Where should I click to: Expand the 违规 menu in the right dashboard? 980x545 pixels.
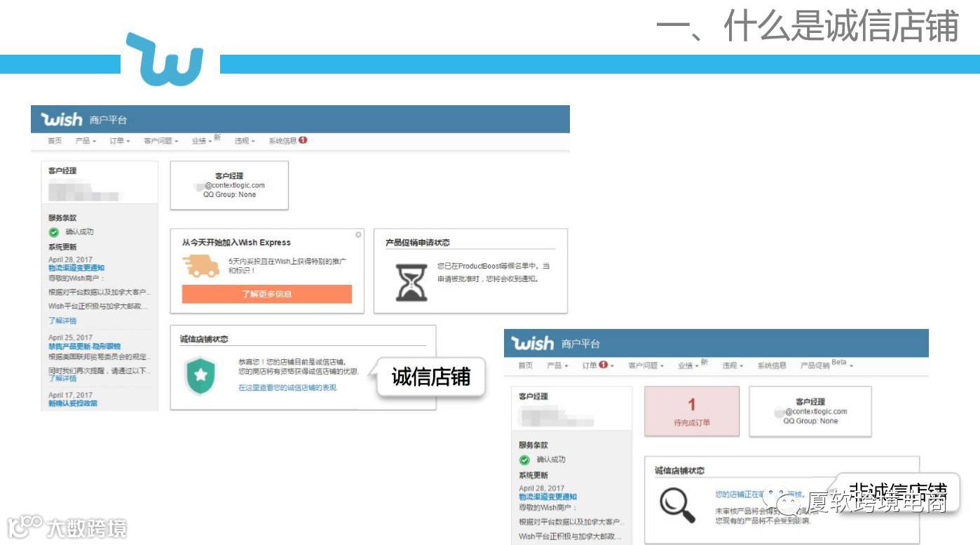click(x=733, y=365)
